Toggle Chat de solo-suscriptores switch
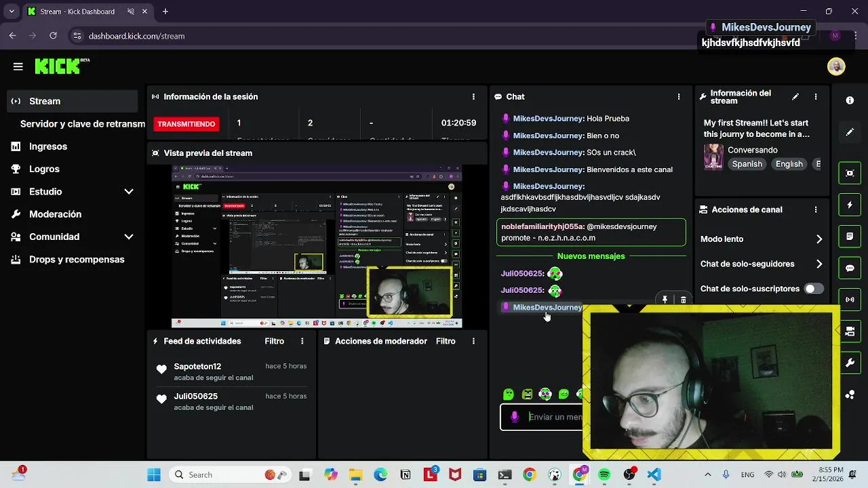The width and height of the screenshot is (868, 488). [x=814, y=289]
